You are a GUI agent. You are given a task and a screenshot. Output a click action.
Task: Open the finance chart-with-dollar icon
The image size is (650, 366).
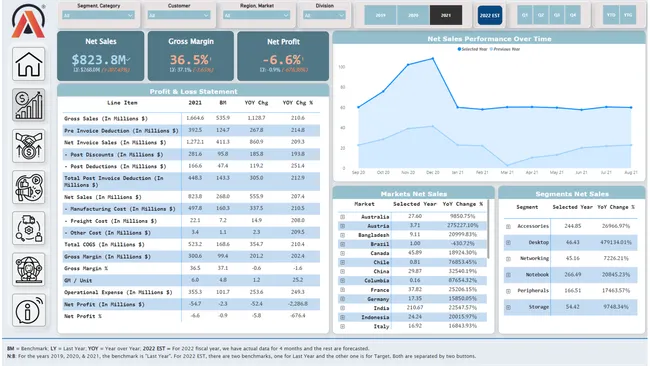point(28,105)
